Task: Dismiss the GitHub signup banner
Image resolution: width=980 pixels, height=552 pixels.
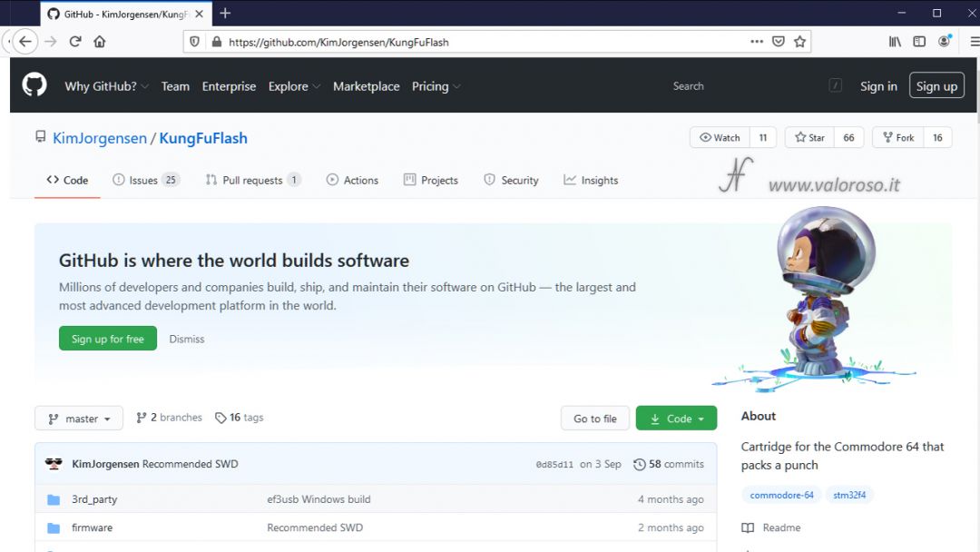Action: (186, 339)
